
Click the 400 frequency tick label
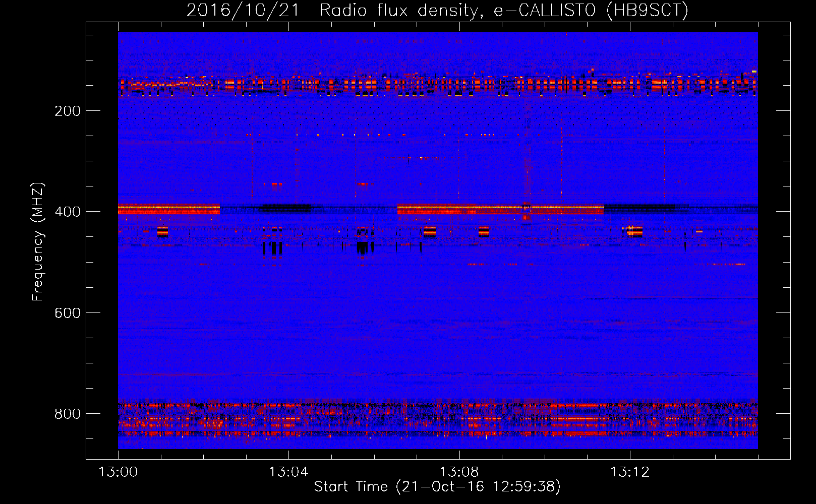click(x=68, y=212)
